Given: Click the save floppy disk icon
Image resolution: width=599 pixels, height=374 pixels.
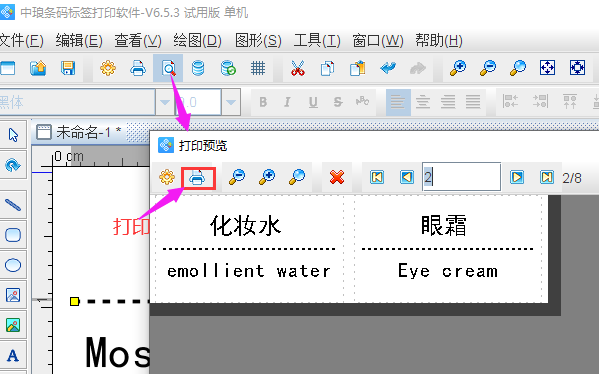Looking at the screenshot, I should (68, 68).
